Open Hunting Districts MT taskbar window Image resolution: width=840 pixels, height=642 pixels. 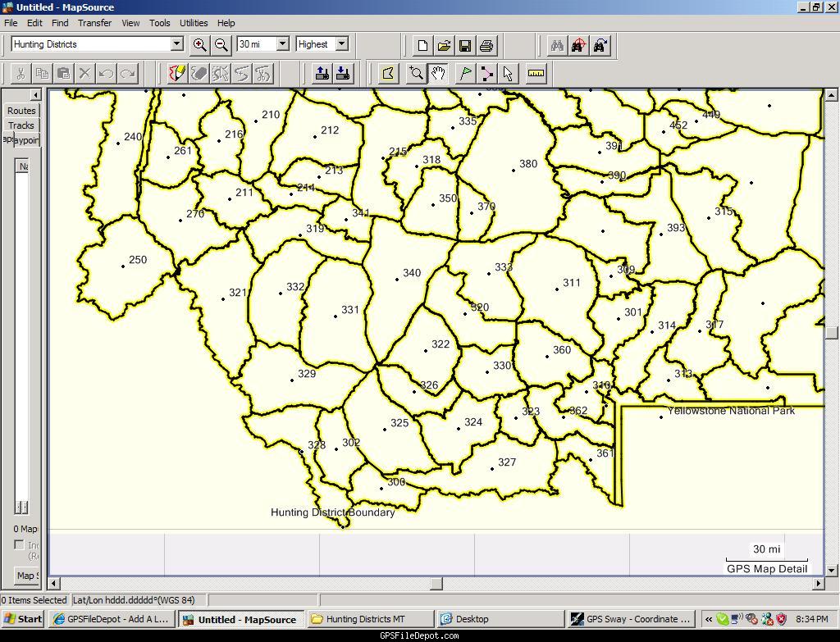click(365, 619)
